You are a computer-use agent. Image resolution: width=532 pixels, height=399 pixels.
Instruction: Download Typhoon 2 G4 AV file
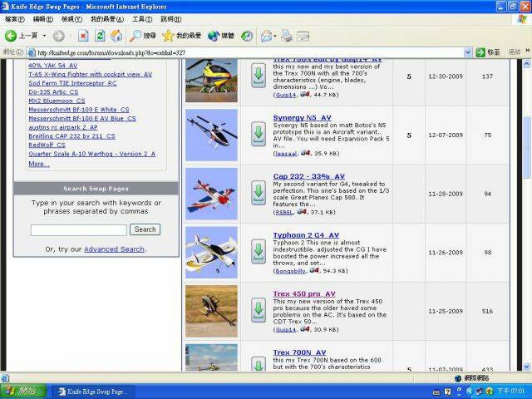(x=259, y=251)
